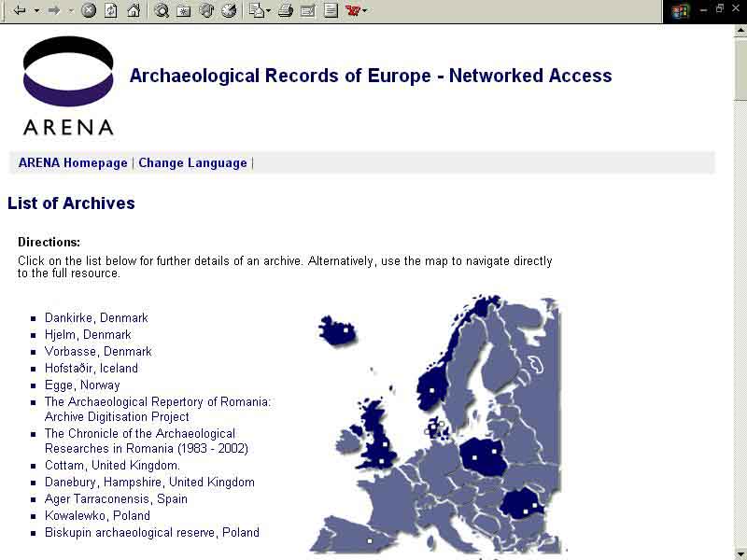Expand the Mail icon dropdown arrow
Viewport: 747px width, 560px height.
(268, 10)
